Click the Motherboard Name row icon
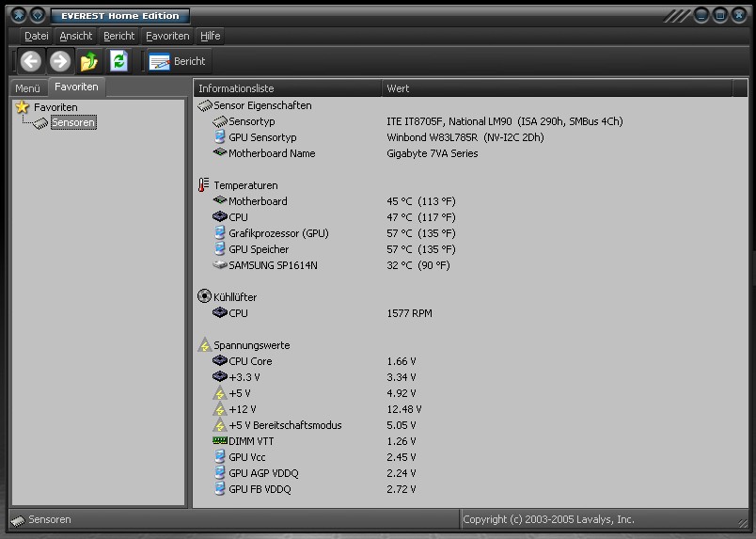This screenshot has height=539, width=756. pyautogui.click(x=220, y=152)
